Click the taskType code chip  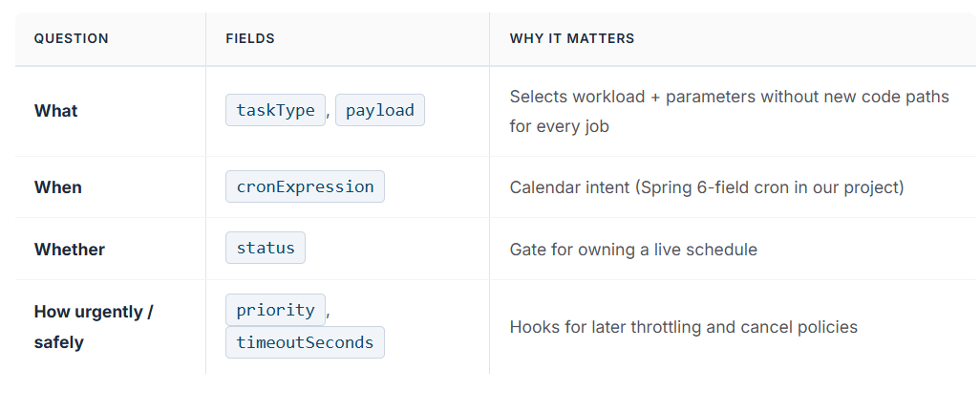[x=276, y=110]
